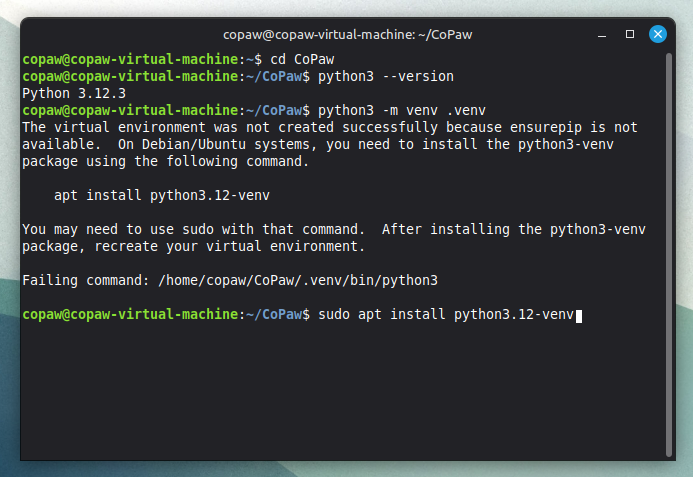
Task: Click '~/CoPaw' path in the last prompt
Action: (x=274, y=315)
